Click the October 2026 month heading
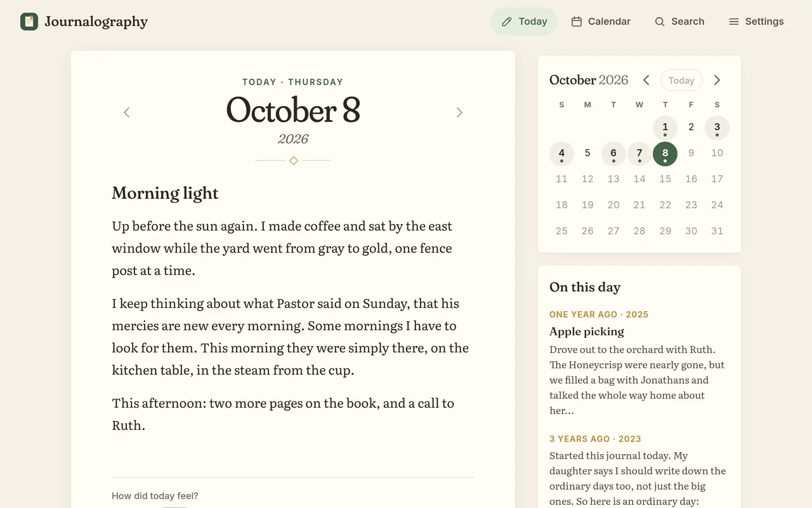This screenshot has height=508, width=812. pyautogui.click(x=589, y=80)
